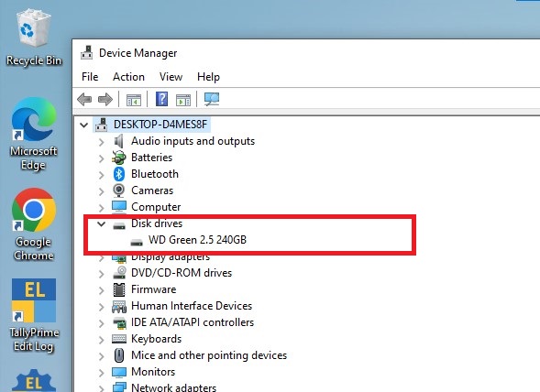The width and height of the screenshot is (540, 392).
Task: Open the Action menu
Action: 128,77
